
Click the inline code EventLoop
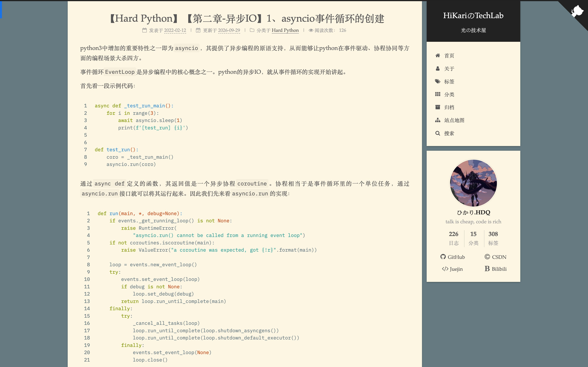(x=120, y=72)
